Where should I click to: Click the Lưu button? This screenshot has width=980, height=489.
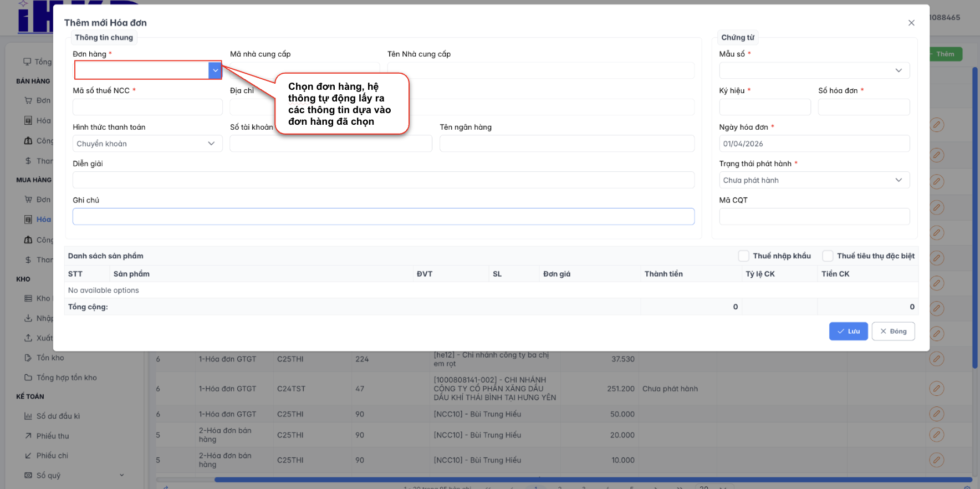click(x=848, y=331)
